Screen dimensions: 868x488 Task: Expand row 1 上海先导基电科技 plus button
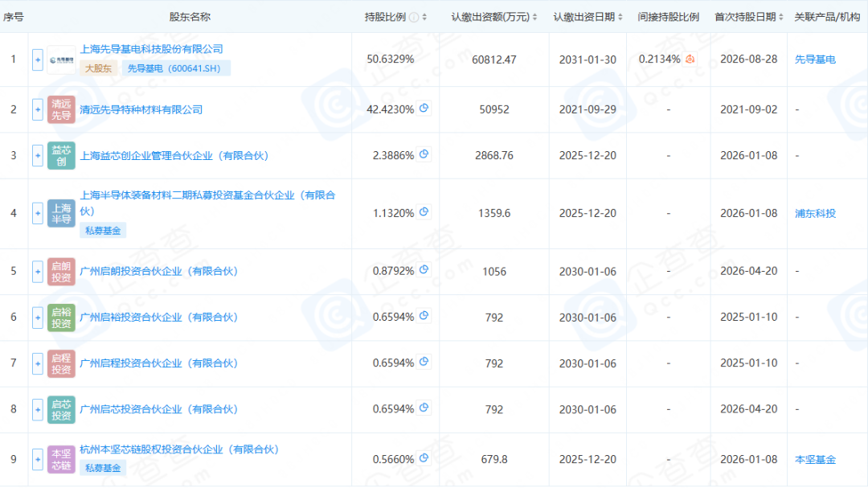[x=38, y=59]
